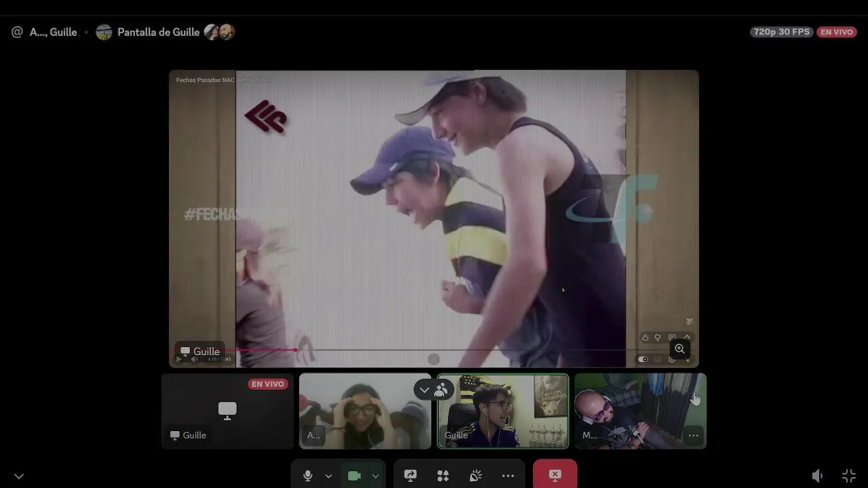868x488 pixels.
Task: Seek in the shared video's progress bar
Action: pos(434,350)
